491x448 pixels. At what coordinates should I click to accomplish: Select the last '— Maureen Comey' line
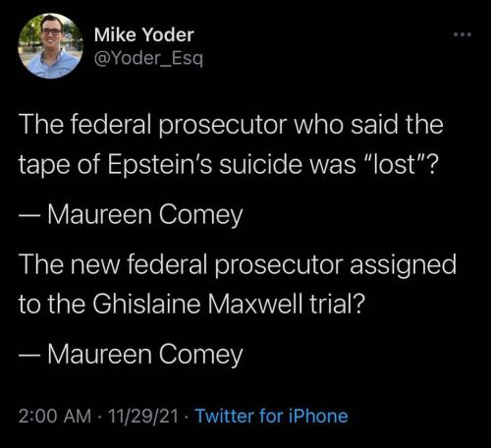point(131,355)
